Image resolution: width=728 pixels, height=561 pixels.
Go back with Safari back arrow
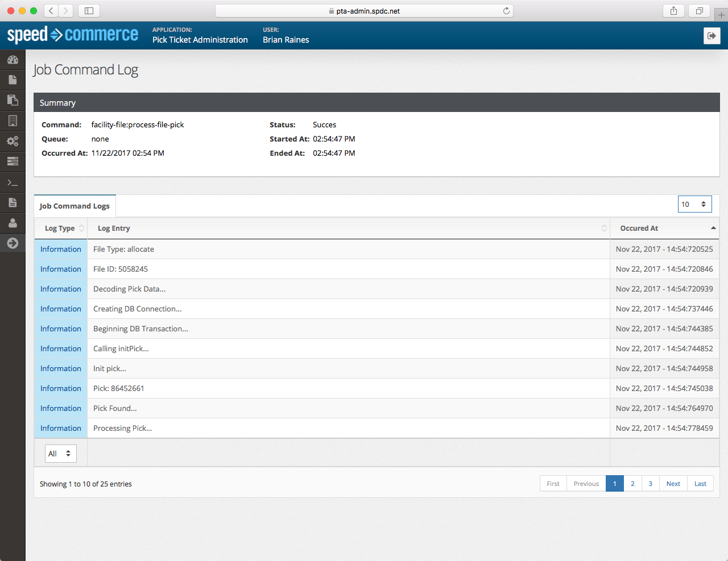[x=51, y=11]
